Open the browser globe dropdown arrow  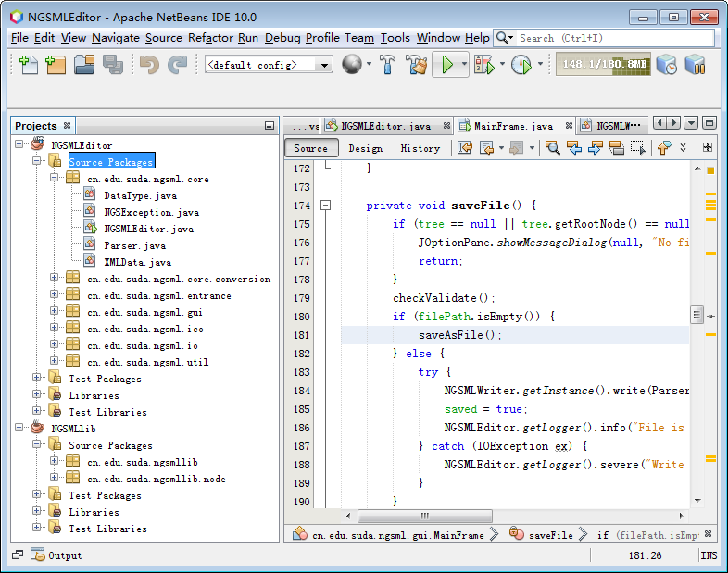point(370,64)
